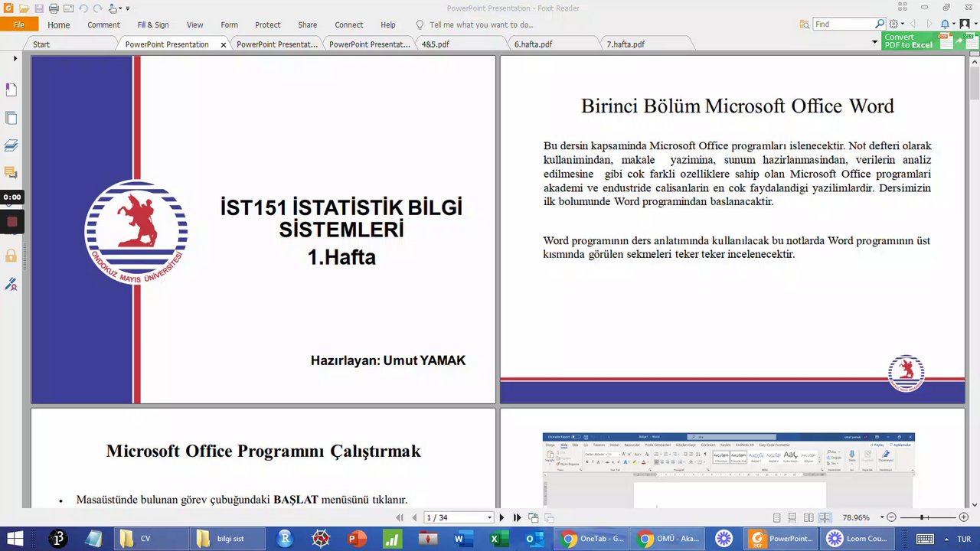Click the zoom slider handle
Image resolution: width=980 pixels, height=551 pixels.
[x=923, y=518]
